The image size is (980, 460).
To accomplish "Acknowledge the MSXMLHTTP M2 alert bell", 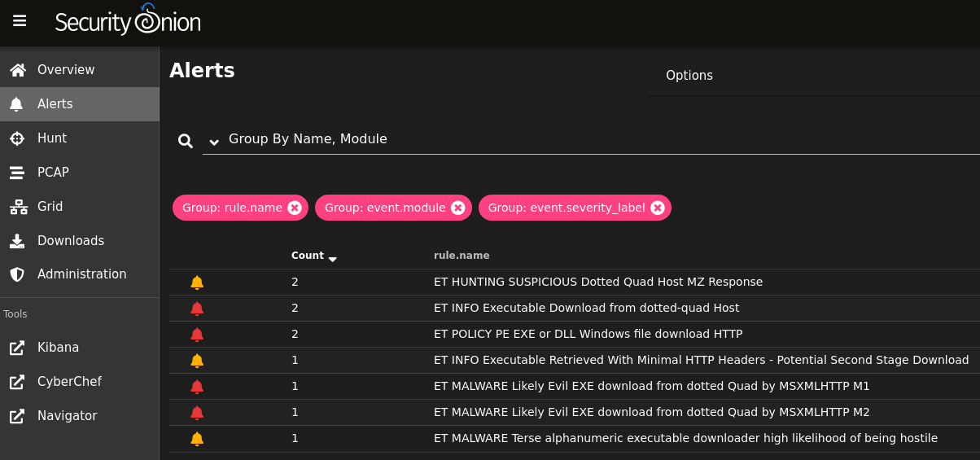I will (x=197, y=413).
